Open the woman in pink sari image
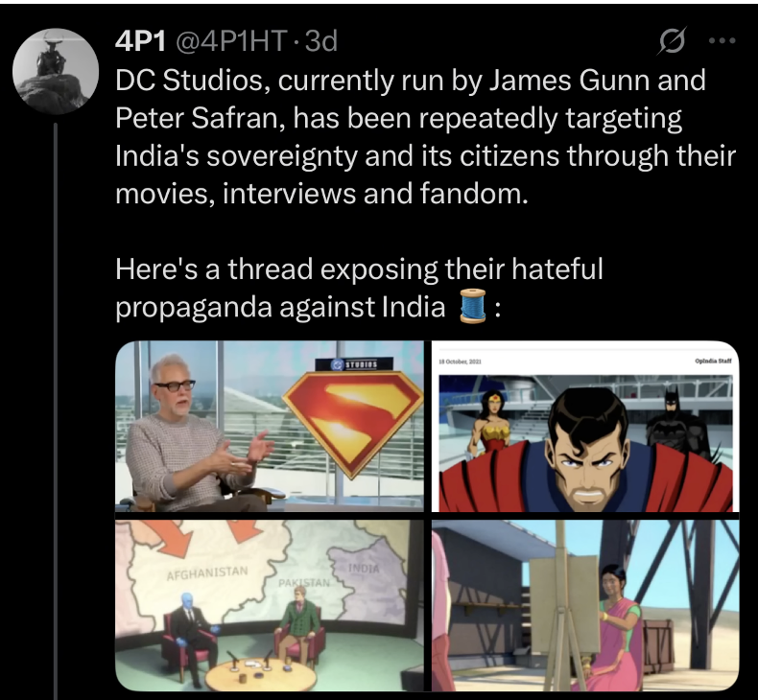 [x=585, y=606]
